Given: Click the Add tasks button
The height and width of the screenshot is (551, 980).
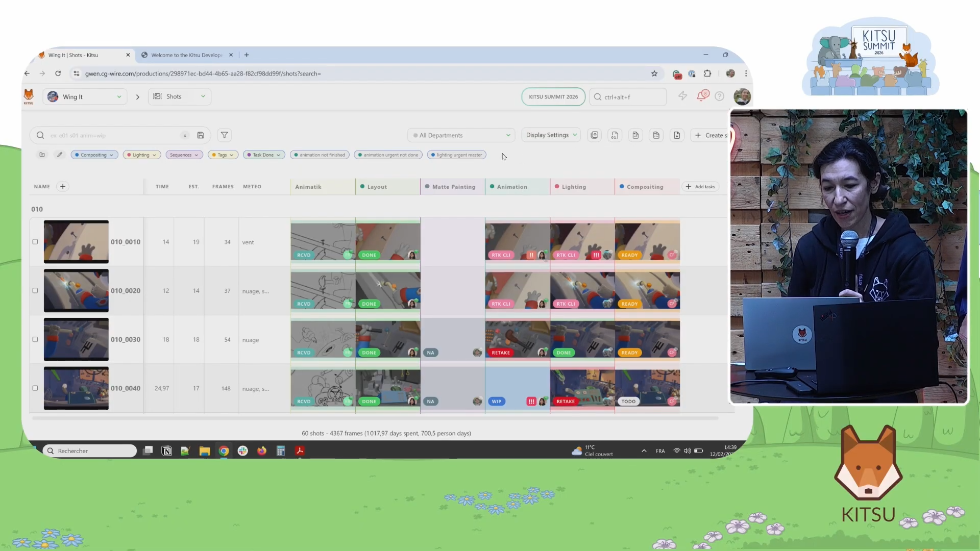Looking at the screenshot, I should [x=700, y=187].
